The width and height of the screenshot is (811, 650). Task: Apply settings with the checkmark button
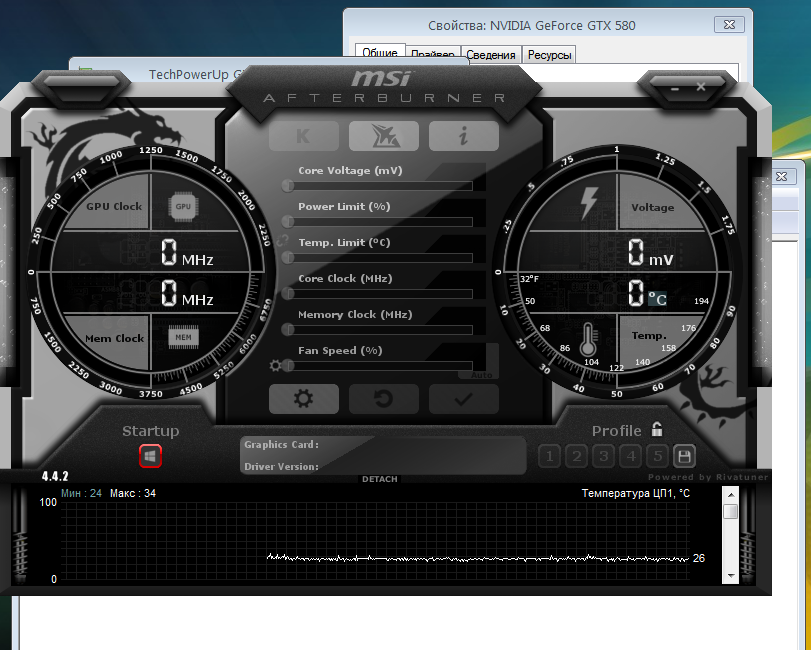pos(464,399)
